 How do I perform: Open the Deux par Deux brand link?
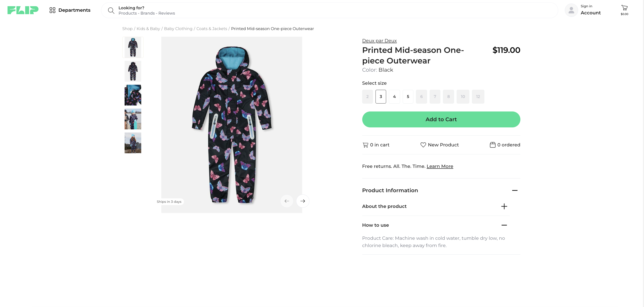pyautogui.click(x=379, y=40)
